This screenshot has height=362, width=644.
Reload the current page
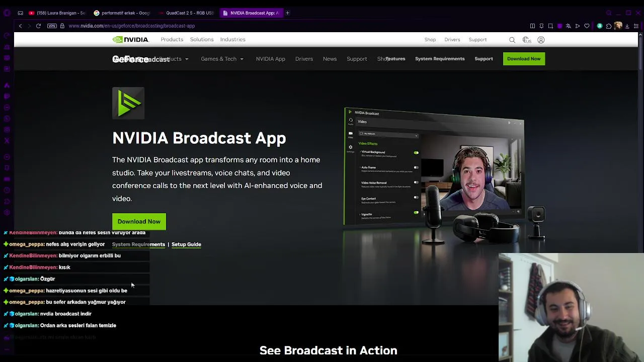click(x=38, y=26)
